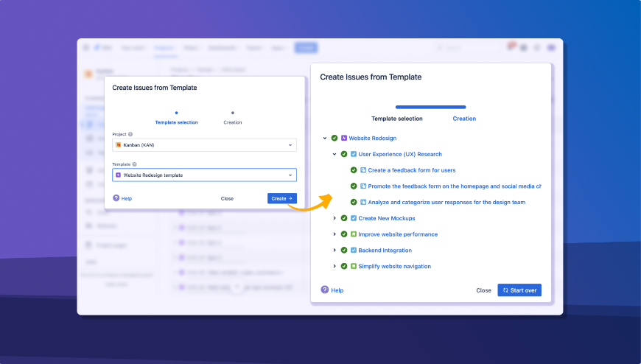Click the green check beside User Experience Research
This screenshot has height=364, width=641.
tap(344, 154)
